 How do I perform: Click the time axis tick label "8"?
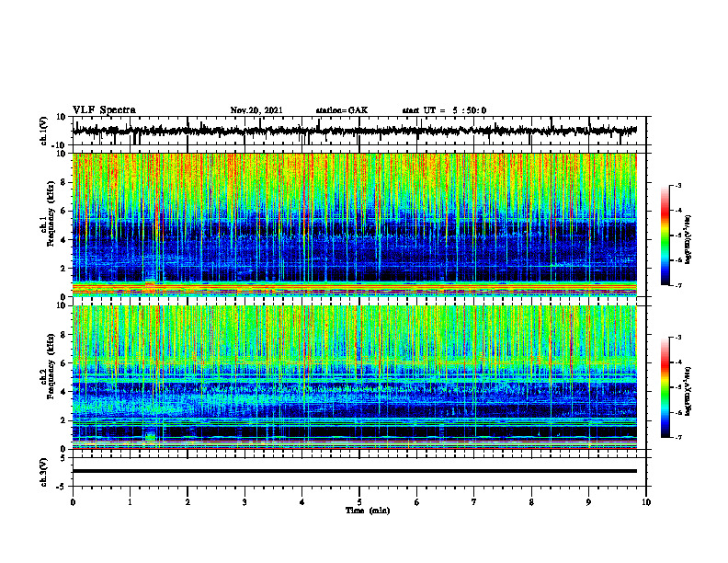pyautogui.click(x=531, y=502)
